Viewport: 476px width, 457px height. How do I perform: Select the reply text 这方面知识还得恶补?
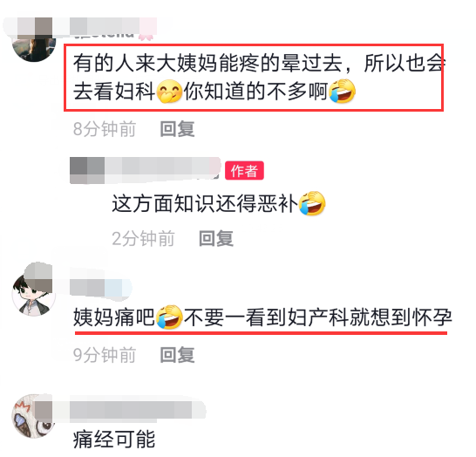[205, 203]
